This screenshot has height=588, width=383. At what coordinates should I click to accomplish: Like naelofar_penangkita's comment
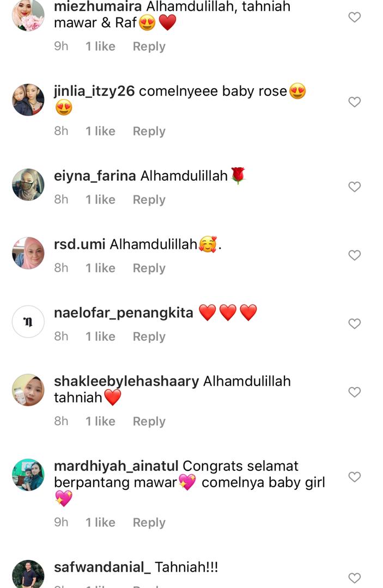coord(355,323)
